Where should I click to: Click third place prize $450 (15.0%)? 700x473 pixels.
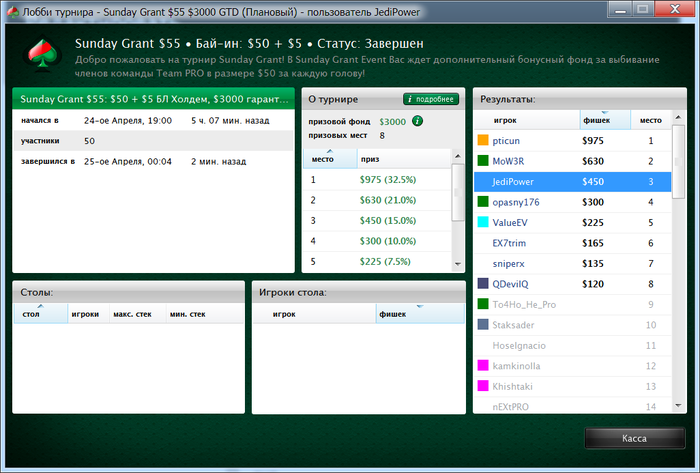click(x=388, y=220)
